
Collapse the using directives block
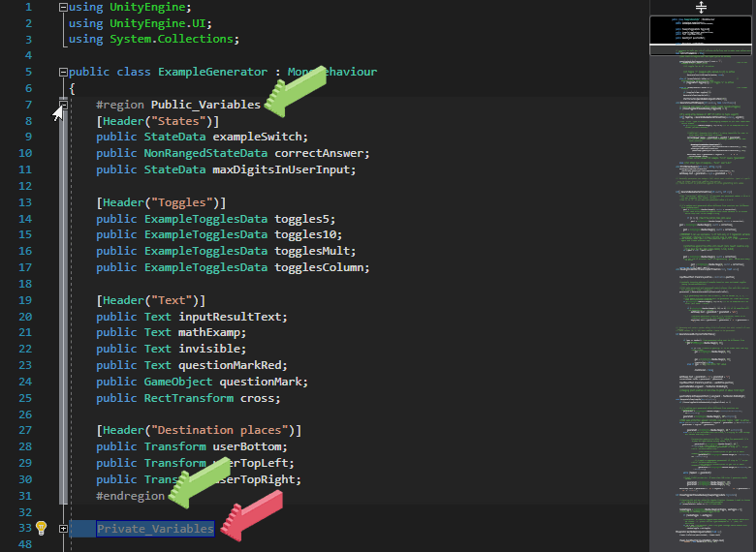point(63,7)
